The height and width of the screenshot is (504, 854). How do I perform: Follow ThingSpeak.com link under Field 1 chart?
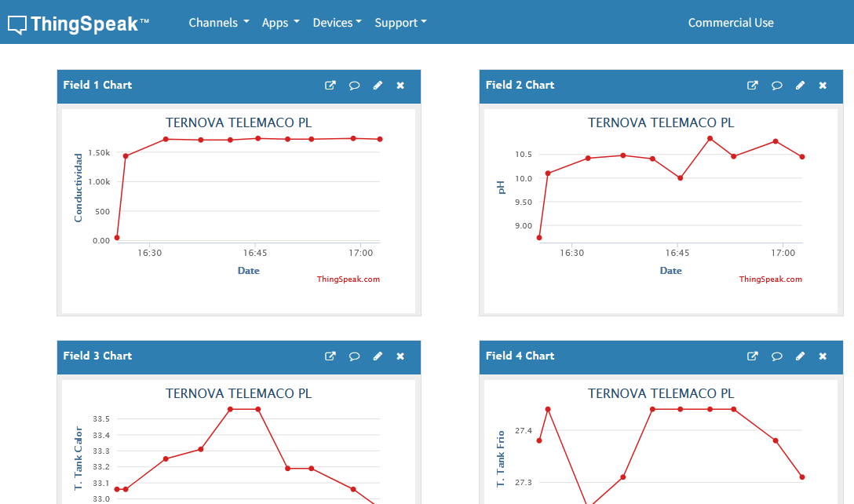349,279
